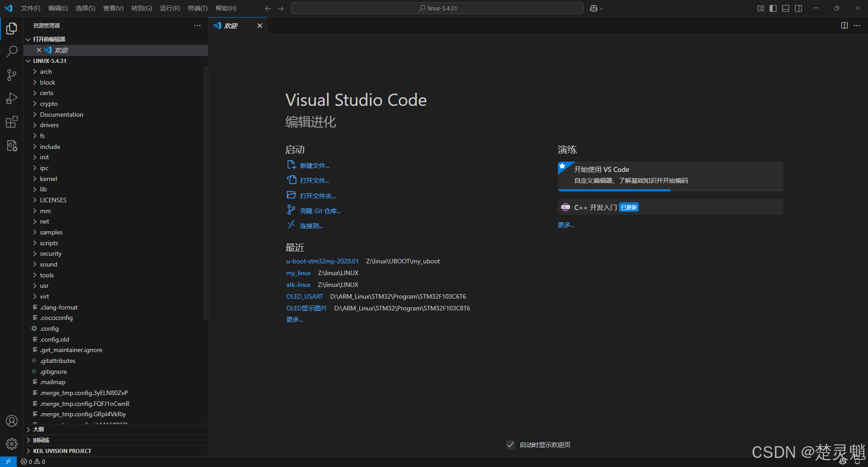Open Explorer views and more actions ellipsis

pyautogui.click(x=198, y=25)
